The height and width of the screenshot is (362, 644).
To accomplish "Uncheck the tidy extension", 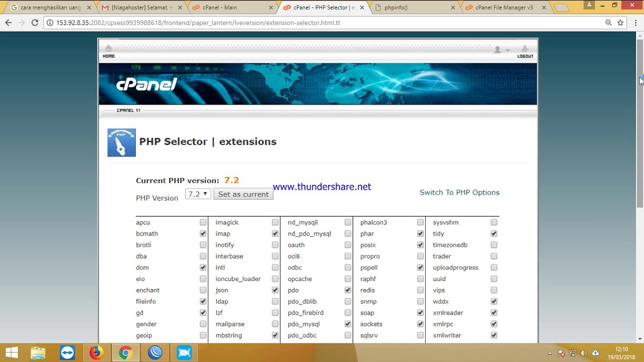I will coord(494,234).
